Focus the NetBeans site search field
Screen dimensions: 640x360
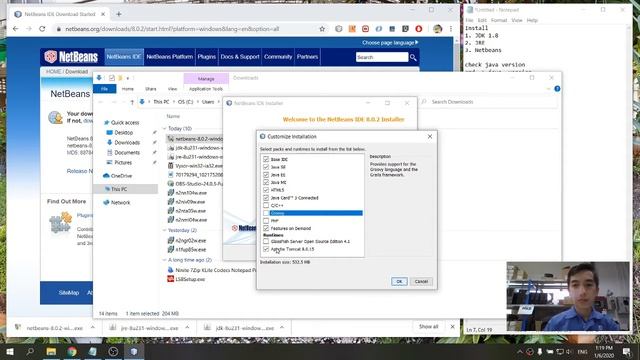pyautogui.click(x=382, y=57)
